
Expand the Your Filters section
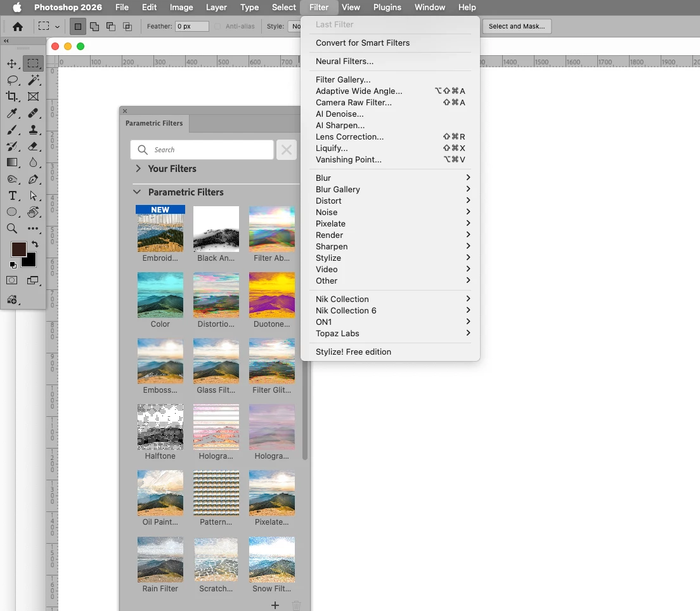138,168
